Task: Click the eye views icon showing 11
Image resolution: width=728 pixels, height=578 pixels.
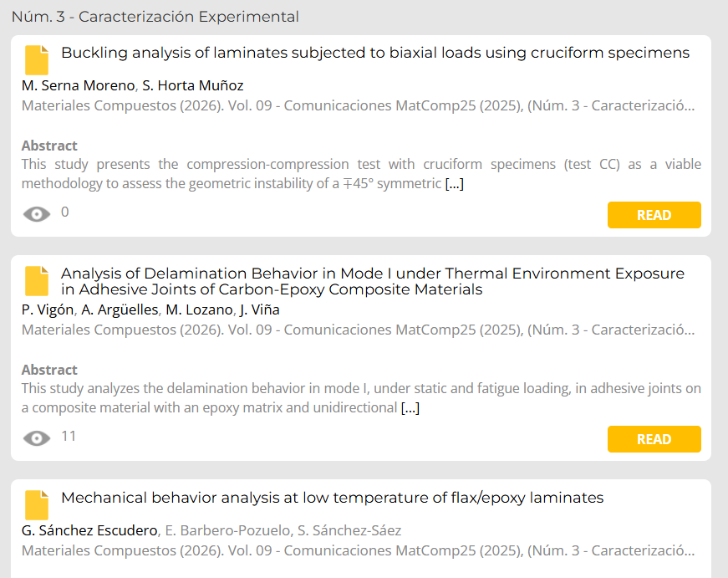Action: coord(36,438)
